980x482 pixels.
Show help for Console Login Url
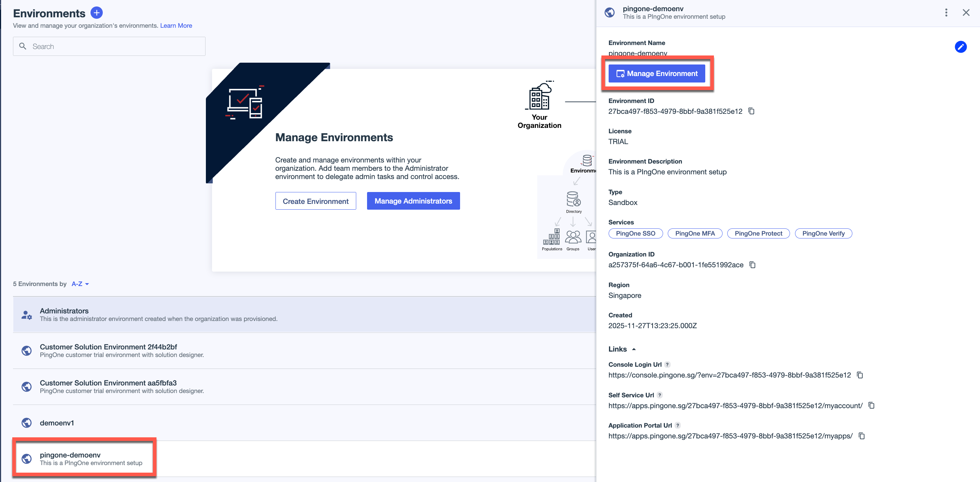click(667, 365)
